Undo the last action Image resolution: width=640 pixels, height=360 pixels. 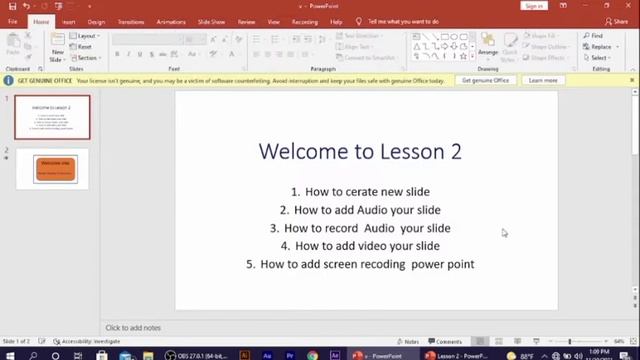tap(27, 6)
